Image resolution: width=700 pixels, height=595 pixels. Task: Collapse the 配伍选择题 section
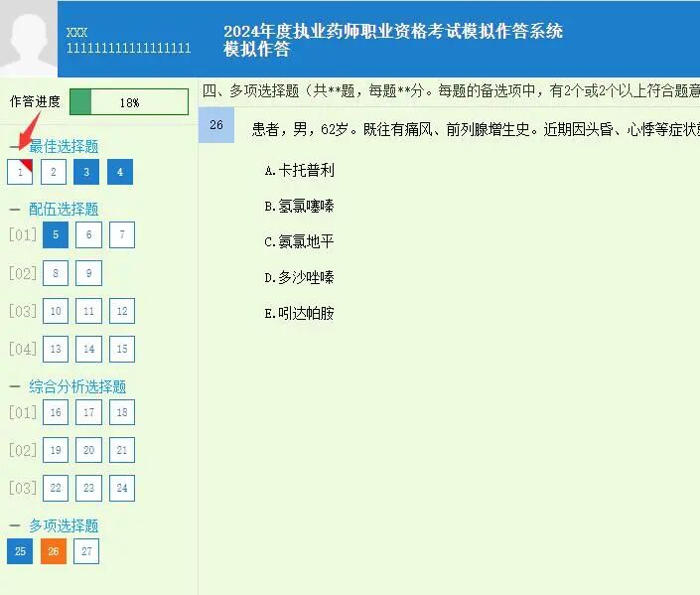pos(15,209)
